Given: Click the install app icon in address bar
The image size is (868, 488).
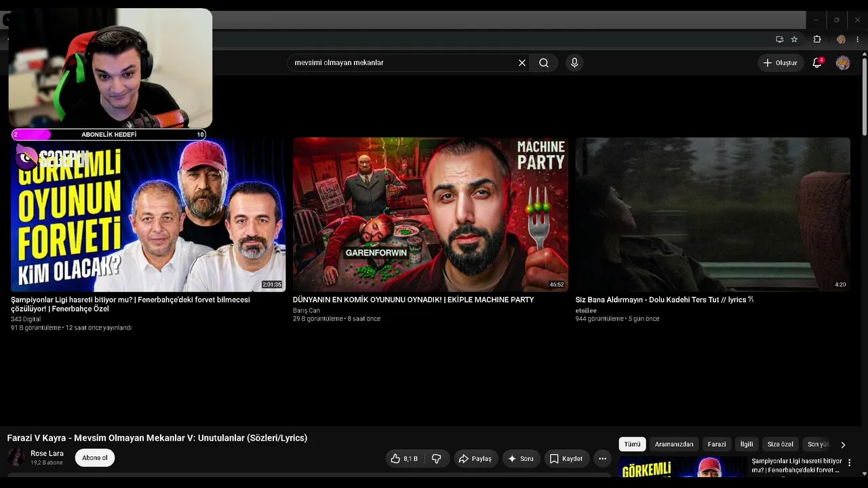Looking at the screenshot, I should pos(780,39).
